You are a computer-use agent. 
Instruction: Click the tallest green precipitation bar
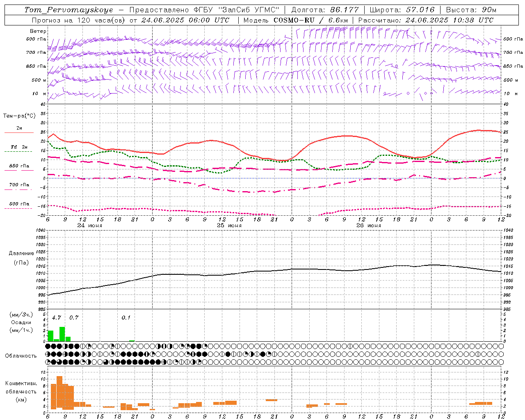pyautogui.click(x=62, y=334)
